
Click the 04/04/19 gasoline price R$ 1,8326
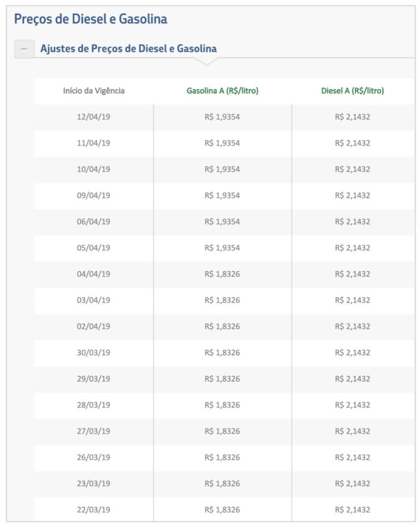223,274
